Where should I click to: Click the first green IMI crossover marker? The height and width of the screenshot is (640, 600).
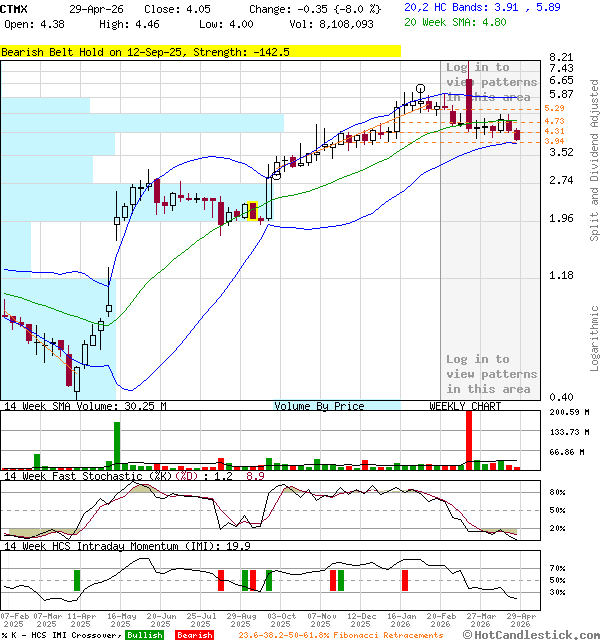tap(77, 580)
